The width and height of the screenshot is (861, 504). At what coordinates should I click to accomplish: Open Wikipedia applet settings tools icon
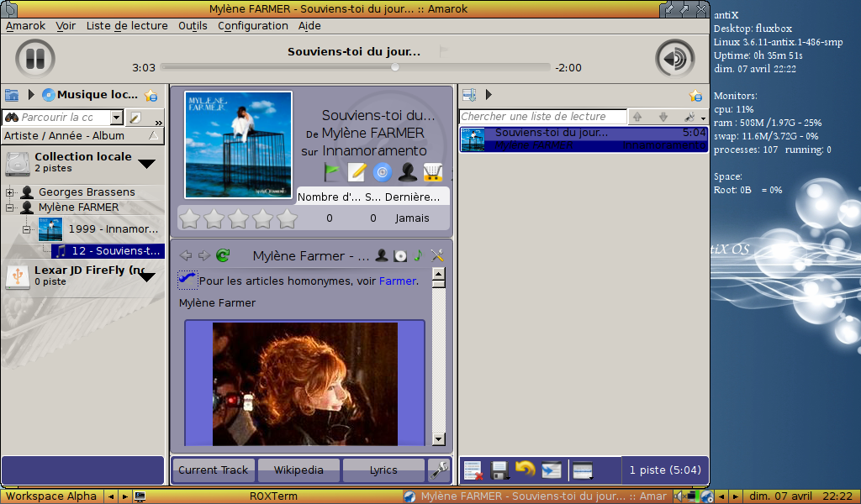(437, 255)
